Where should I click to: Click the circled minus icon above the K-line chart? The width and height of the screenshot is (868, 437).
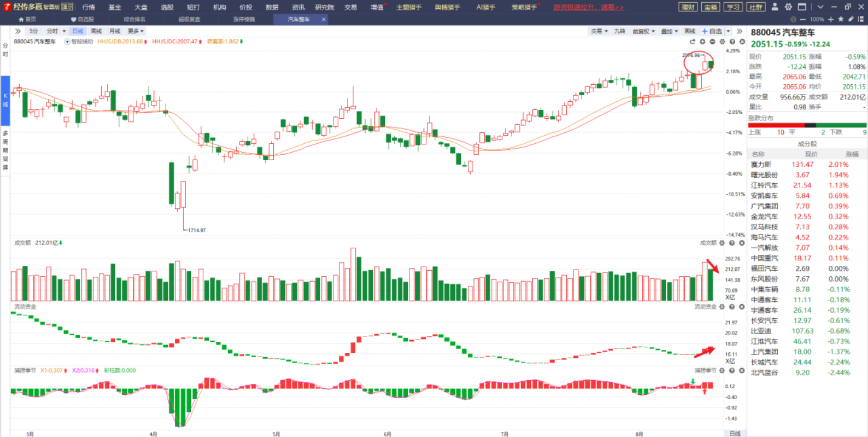pyautogui.click(x=712, y=42)
